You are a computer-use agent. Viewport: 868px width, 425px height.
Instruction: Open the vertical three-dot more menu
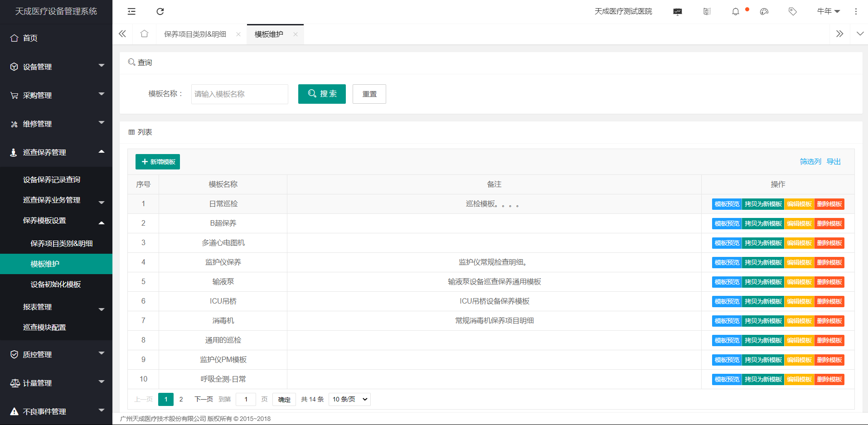click(856, 11)
